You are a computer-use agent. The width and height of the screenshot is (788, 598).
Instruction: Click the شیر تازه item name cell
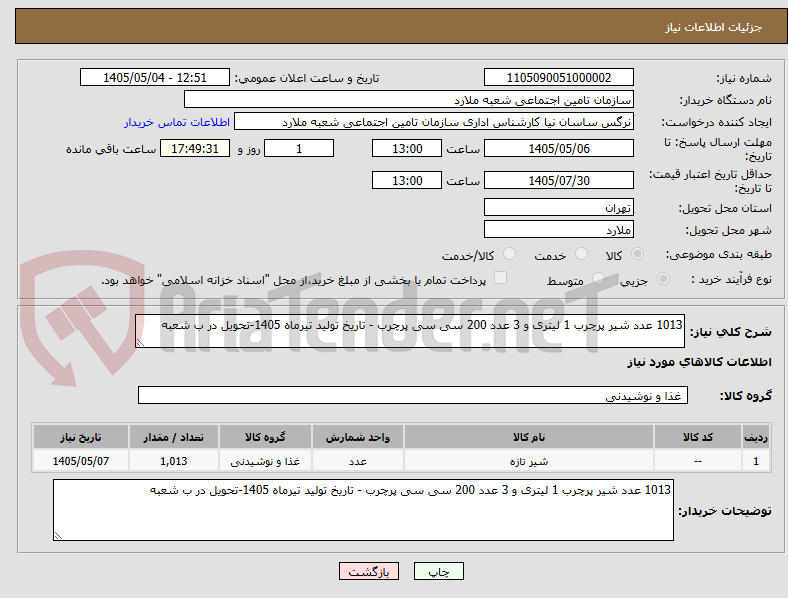[x=529, y=461]
